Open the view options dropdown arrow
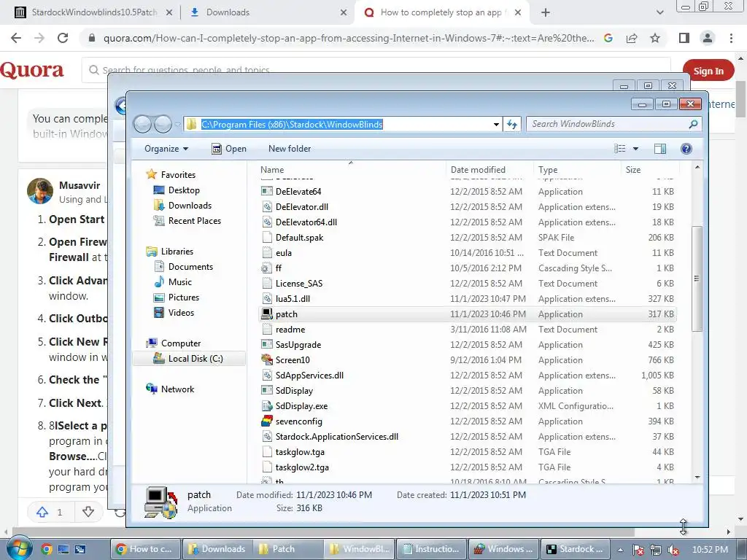747x560 pixels. tap(635, 149)
